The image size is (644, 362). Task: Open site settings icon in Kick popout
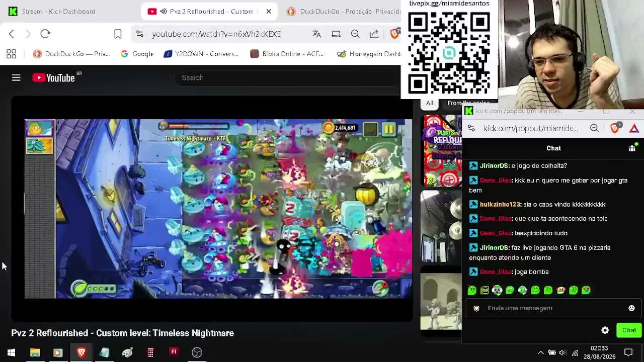[x=470, y=128]
